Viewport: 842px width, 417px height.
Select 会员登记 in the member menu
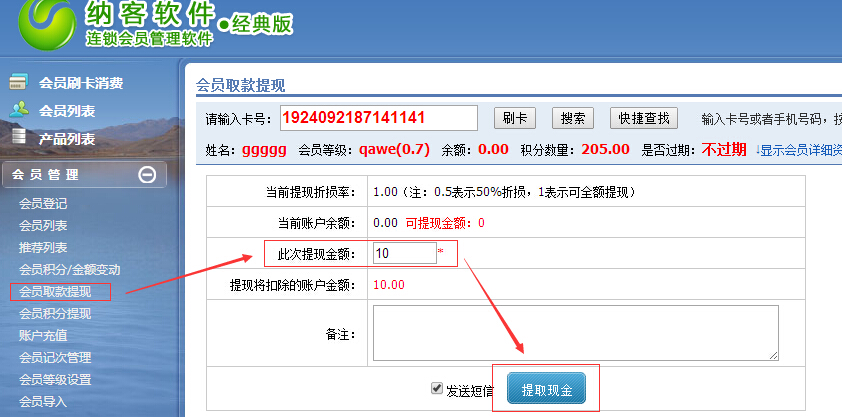pos(43,204)
